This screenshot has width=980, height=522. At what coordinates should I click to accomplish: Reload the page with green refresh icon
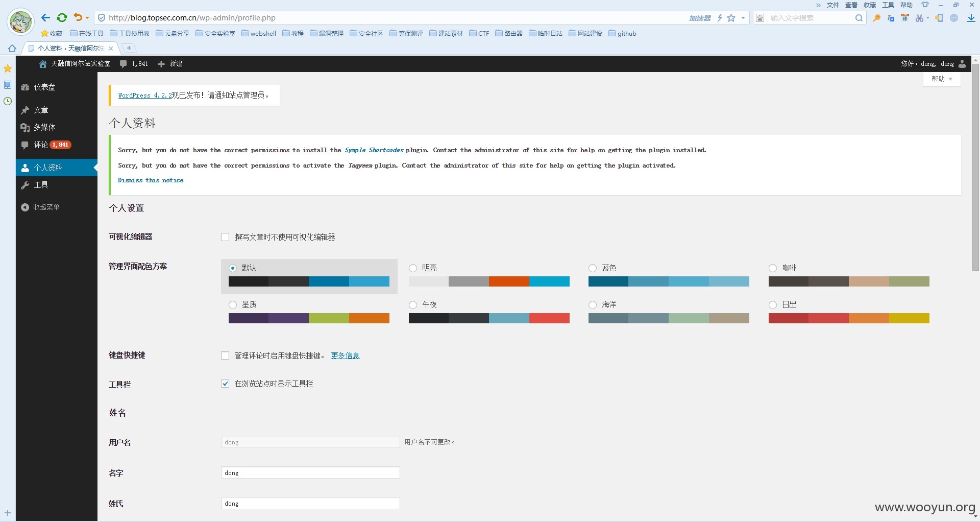pos(62,18)
